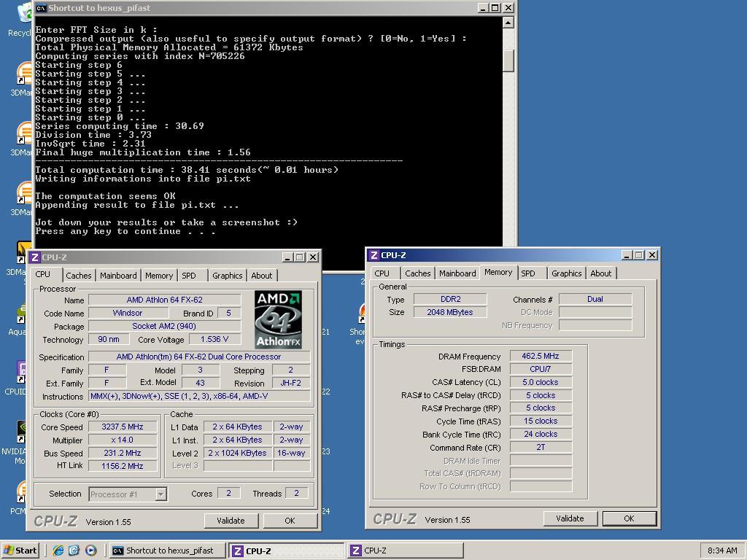
Task: Click the FSB:DRAM value CPU/7
Action: point(541,369)
